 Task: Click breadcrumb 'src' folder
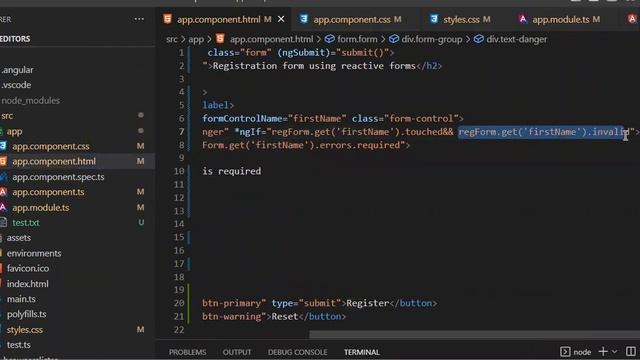(x=172, y=39)
